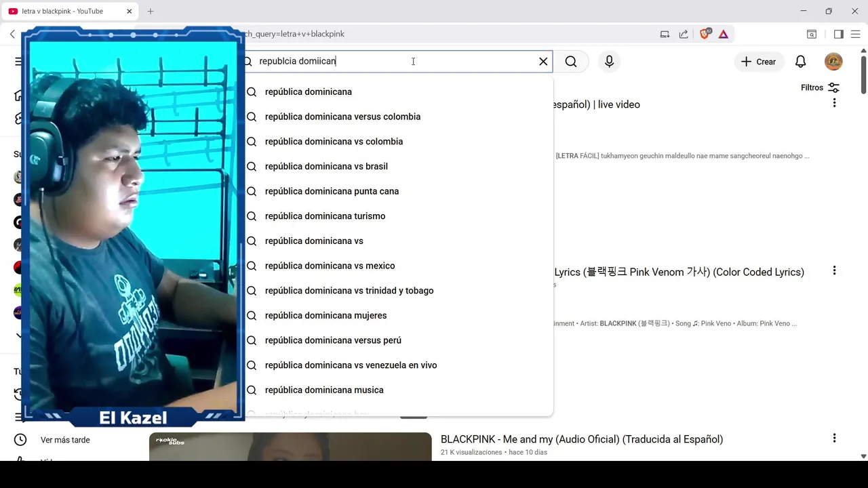Open Pink Venom Color Coded Lyrics video title

pyautogui.click(x=679, y=272)
